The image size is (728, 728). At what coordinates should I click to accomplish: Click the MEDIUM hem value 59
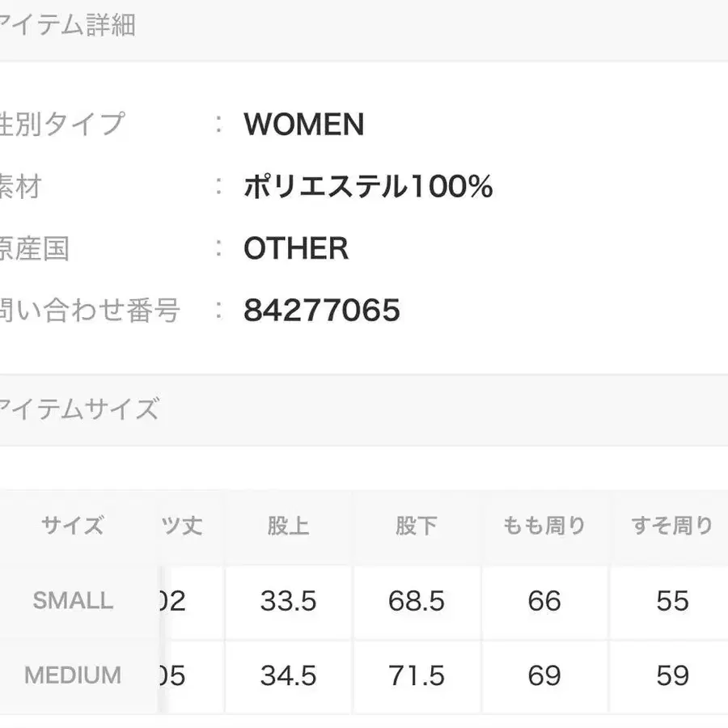671,675
